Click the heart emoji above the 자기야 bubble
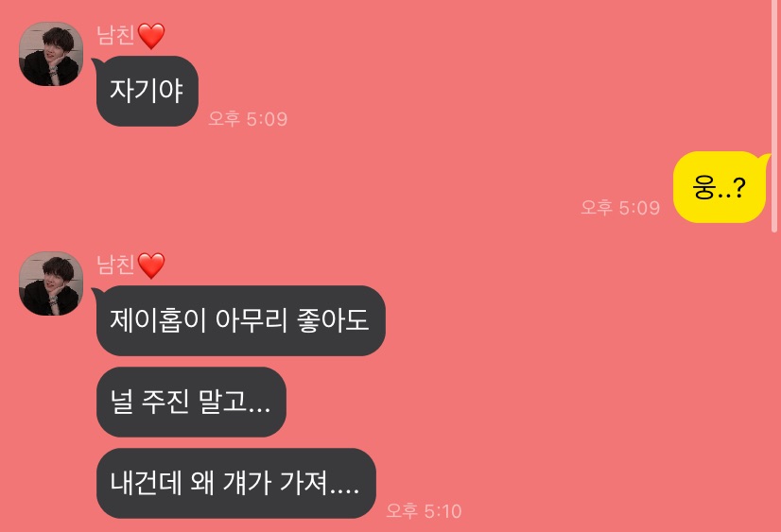781x532 pixels. [x=151, y=36]
